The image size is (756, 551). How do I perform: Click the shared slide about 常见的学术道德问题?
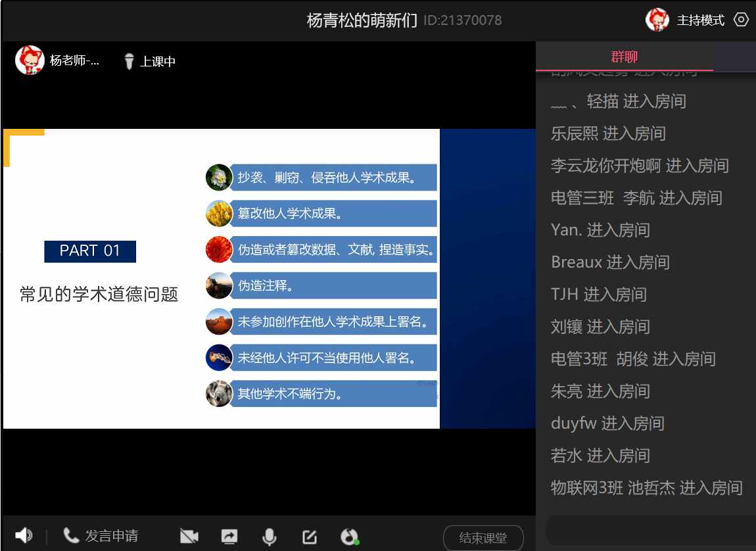(221, 278)
